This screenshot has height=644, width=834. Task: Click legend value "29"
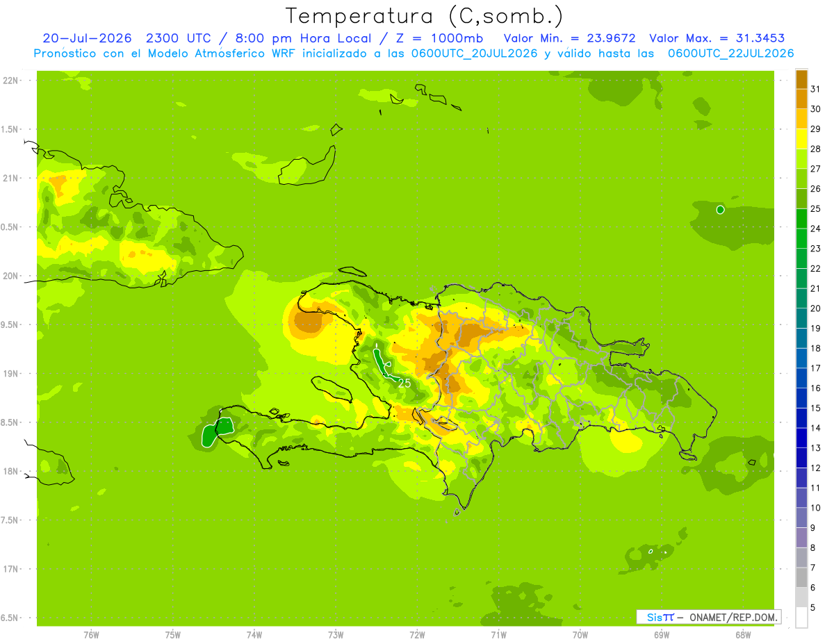coord(815,129)
